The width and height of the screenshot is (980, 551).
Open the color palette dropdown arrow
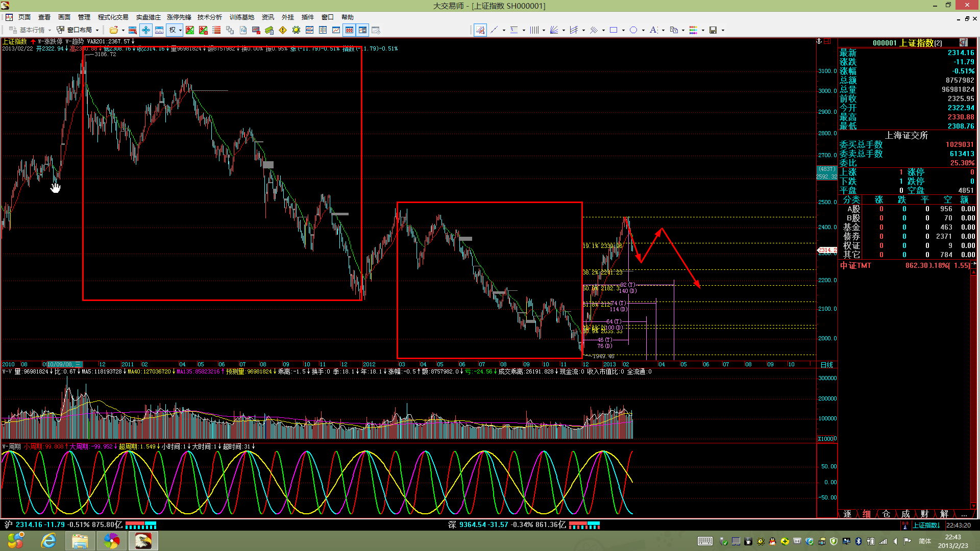tap(703, 31)
